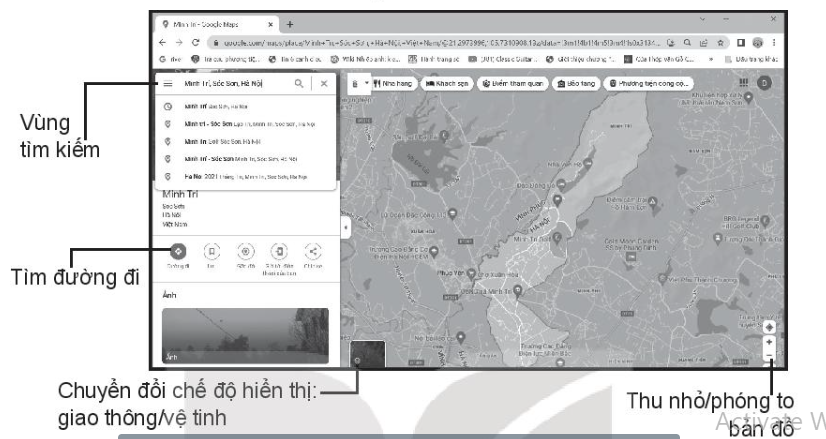Select the Bảo tàng filter chip
The height and width of the screenshot is (439, 826).
coord(578,84)
